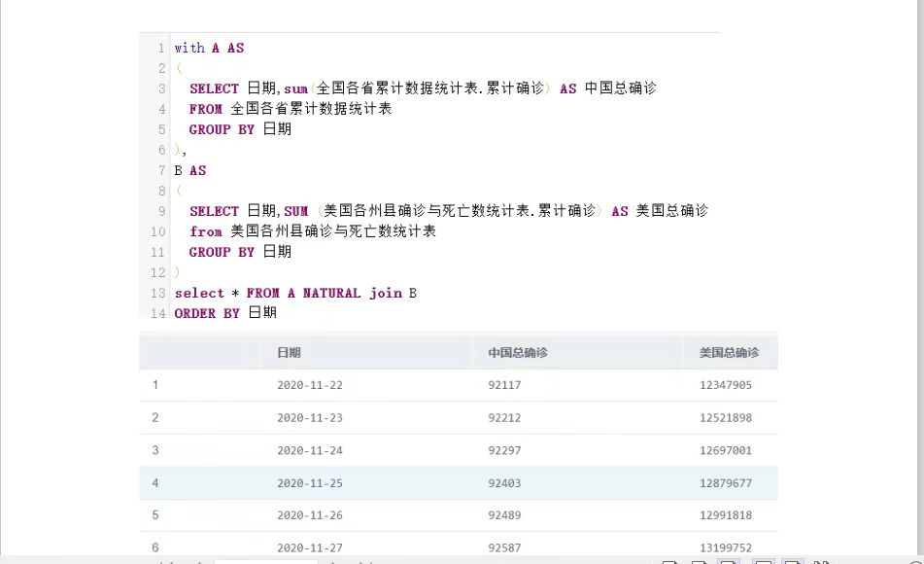Click 'from 美国各州县确诊与死亡数统计表' on line 10
Image resolution: width=924 pixels, height=564 pixels.
coord(313,231)
